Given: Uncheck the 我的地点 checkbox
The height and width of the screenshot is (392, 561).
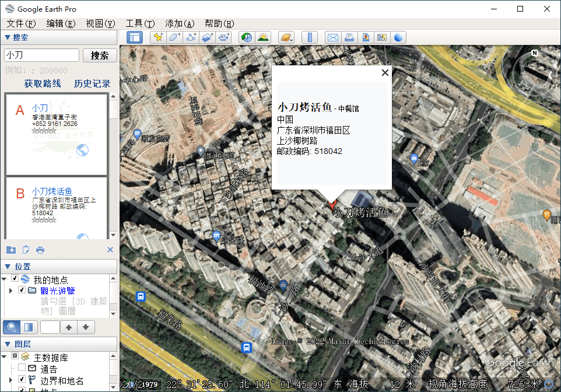Looking at the screenshot, I should (14, 278).
